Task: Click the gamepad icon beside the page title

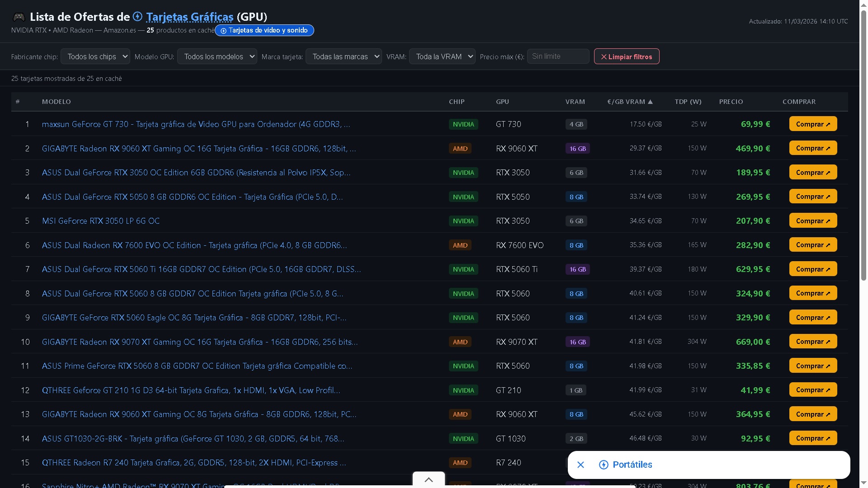Action: [19, 17]
